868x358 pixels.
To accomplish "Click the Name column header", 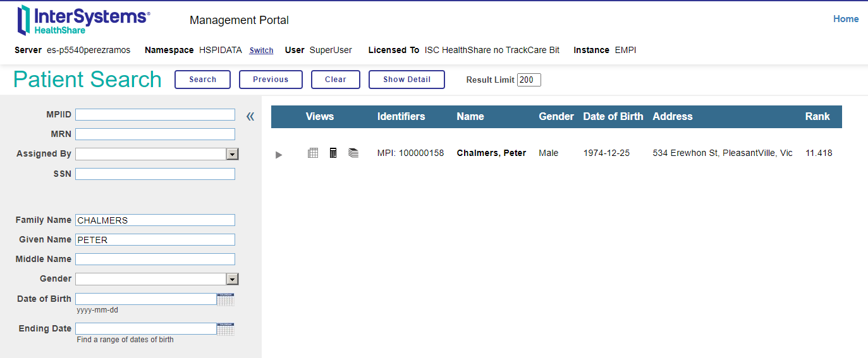I will 470,116.
